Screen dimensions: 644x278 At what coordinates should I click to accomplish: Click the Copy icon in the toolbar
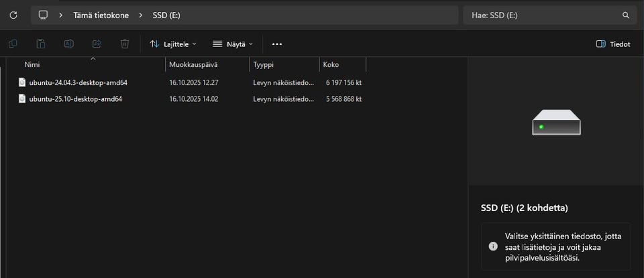(x=13, y=44)
